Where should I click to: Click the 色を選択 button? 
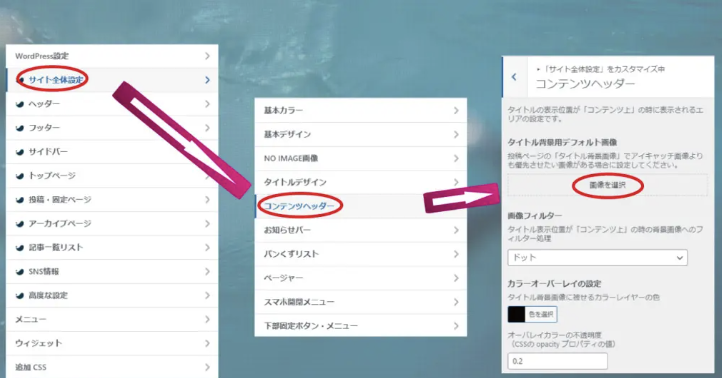click(x=541, y=314)
